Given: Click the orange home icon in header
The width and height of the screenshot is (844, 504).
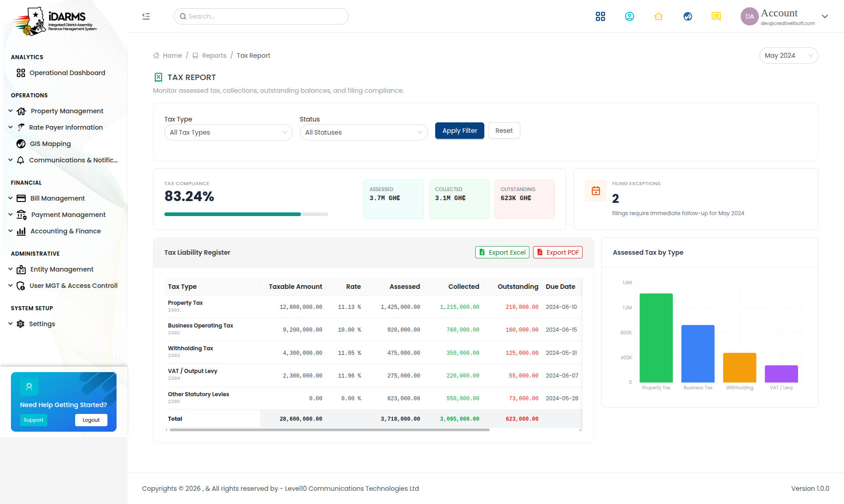Looking at the screenshot, I should (x=659, y=16).
